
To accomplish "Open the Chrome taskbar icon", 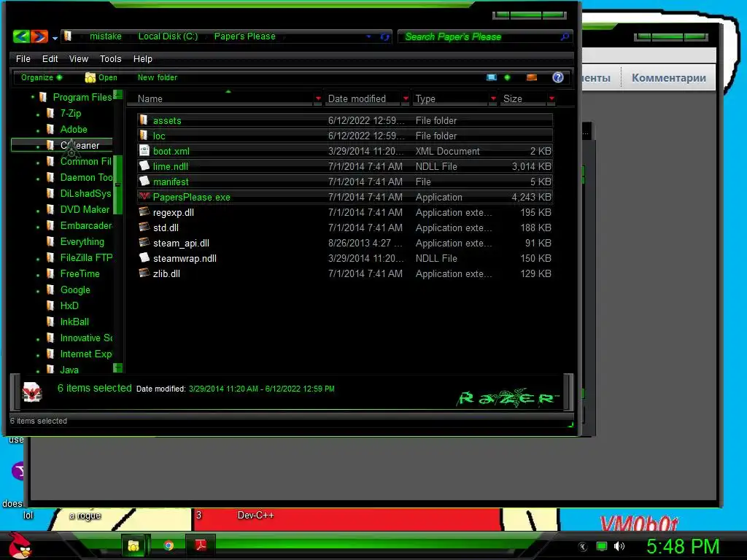I will [x=169, y=545].
